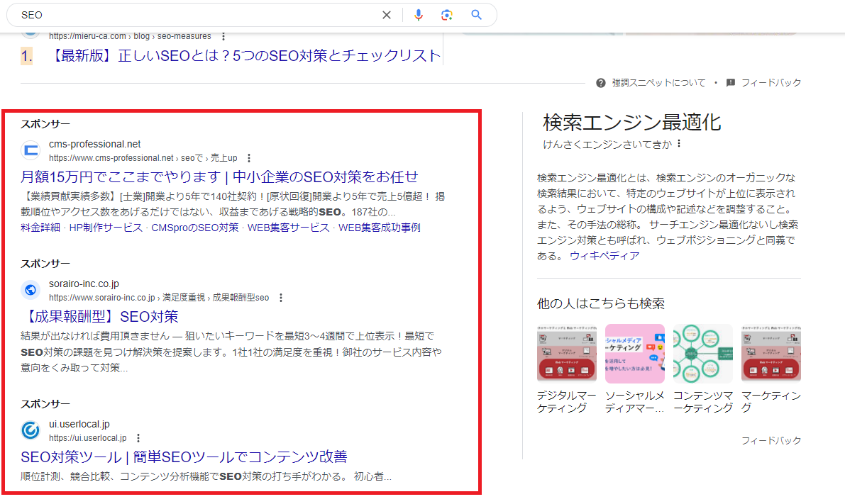845x504 pixels.
Task: Click the 強調スニペットについて help icon
Action: [x=601, y=83]
